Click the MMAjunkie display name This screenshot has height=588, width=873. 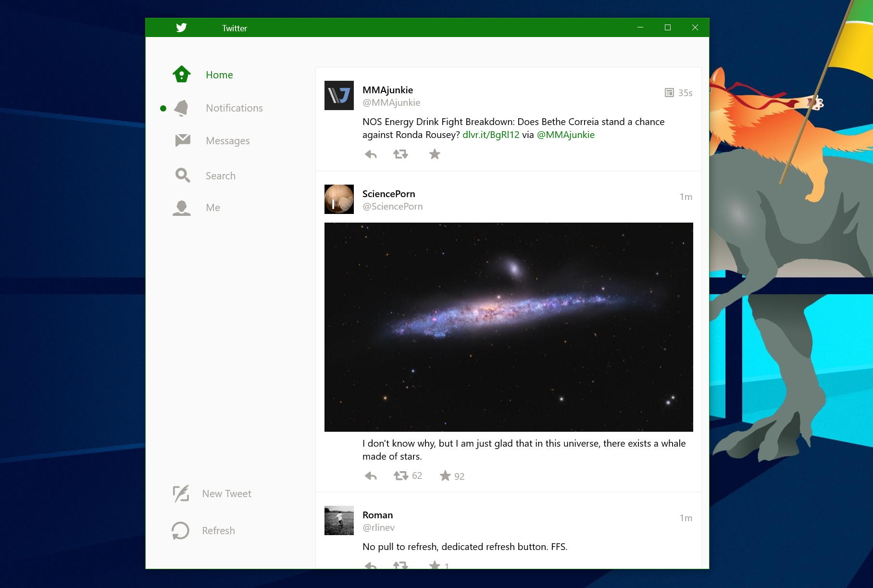387,90
